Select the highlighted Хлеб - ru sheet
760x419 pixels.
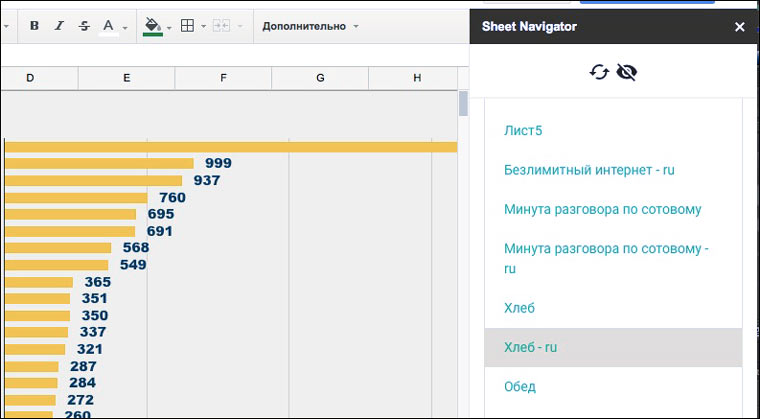(531, 347)
